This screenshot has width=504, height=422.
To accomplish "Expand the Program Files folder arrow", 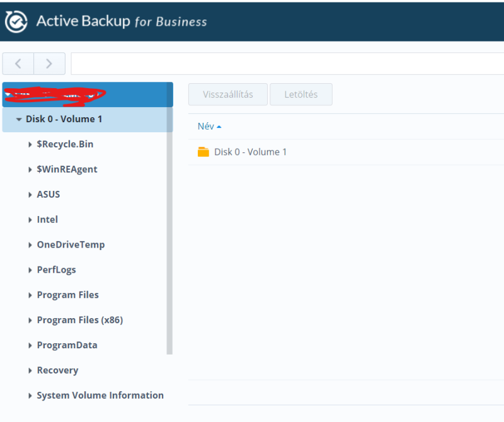I will pos(30,295).
